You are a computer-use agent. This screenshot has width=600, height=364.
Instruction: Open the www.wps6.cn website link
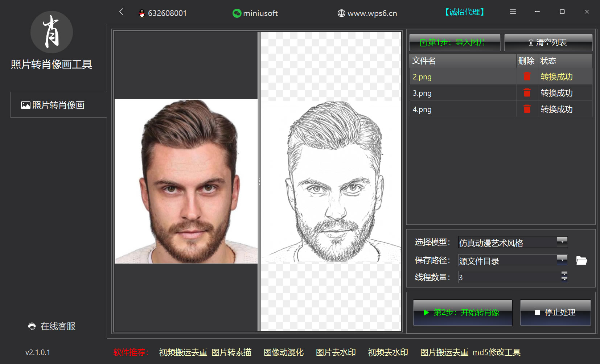pos(367,13)
